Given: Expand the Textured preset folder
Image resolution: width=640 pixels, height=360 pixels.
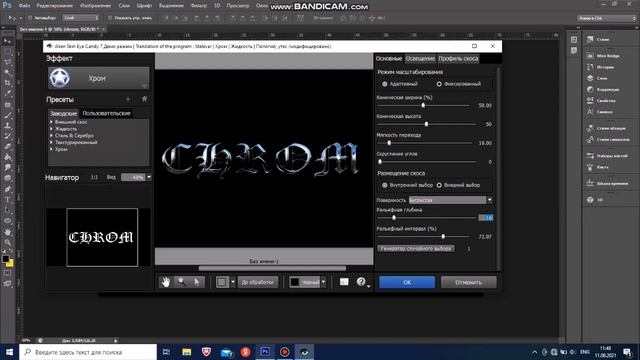Looking at the screenshot, I should pos(51,142).
